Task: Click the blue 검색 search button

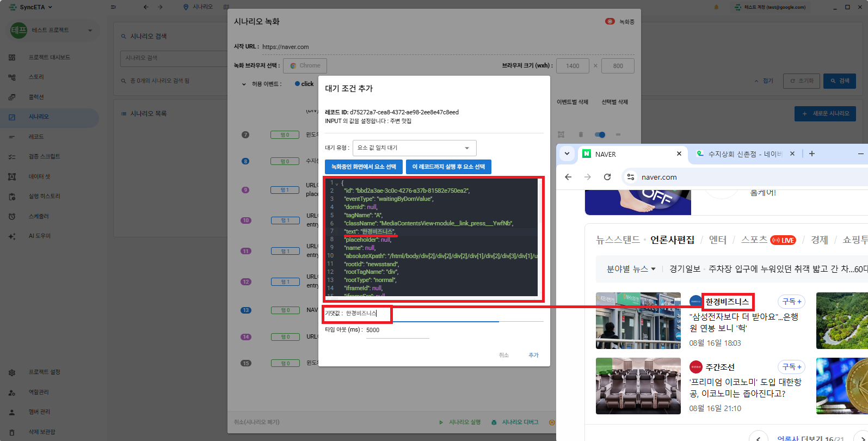Action: [x=840, y=81]
